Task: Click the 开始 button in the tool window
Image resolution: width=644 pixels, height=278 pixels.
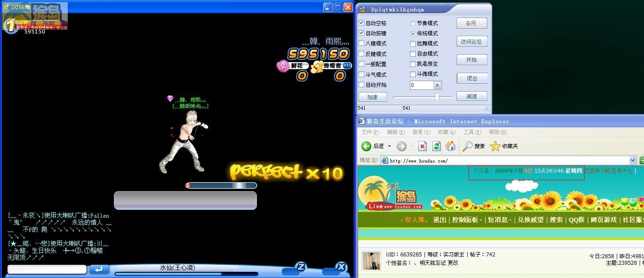Action: coord(472,60)
